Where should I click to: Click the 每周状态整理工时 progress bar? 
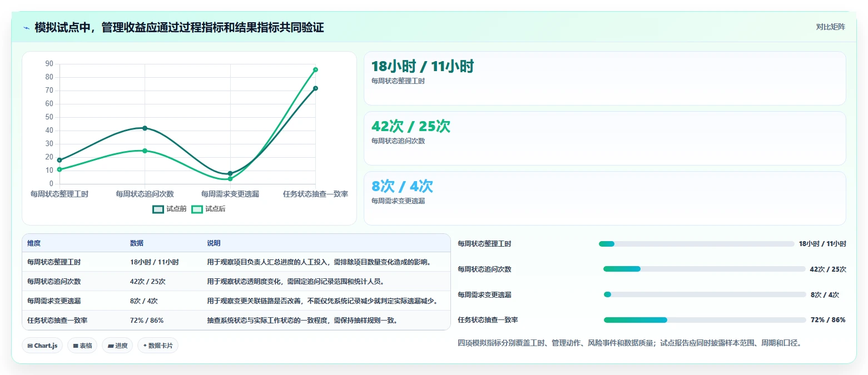696,244
